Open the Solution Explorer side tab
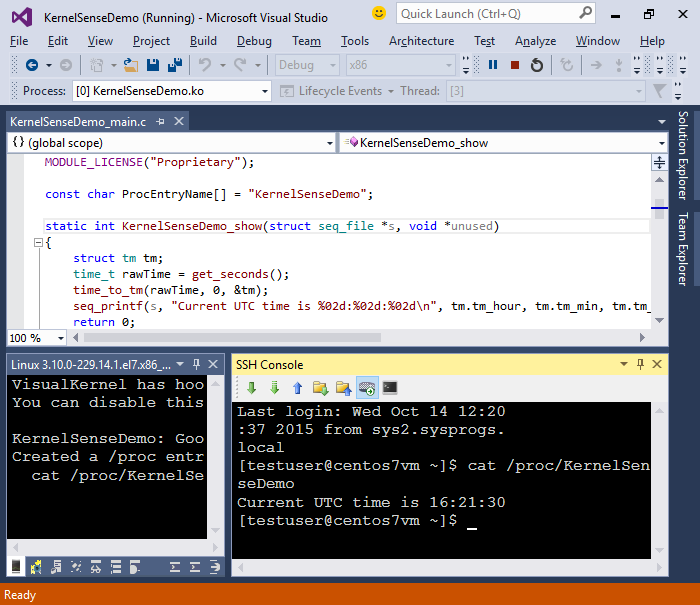Screen dimensions: 700x605 coord(683,155)
